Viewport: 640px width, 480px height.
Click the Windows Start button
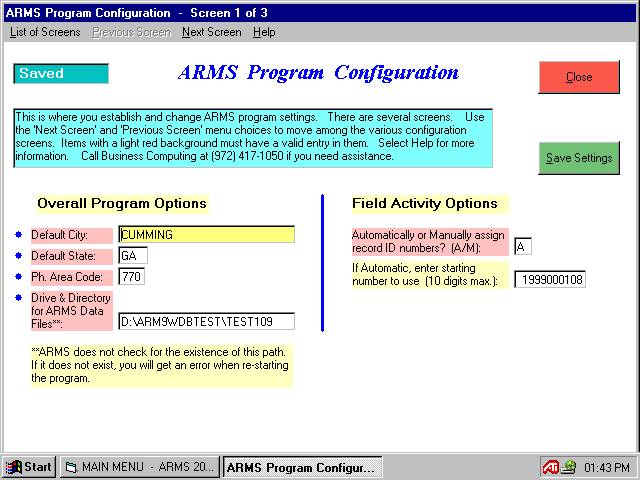click(29, 467)
